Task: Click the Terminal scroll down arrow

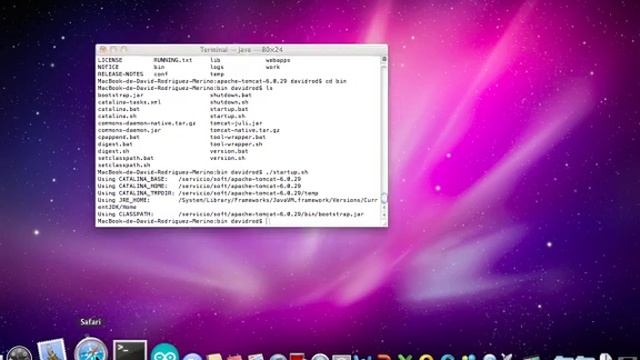Action: click(x=384, y=216)
